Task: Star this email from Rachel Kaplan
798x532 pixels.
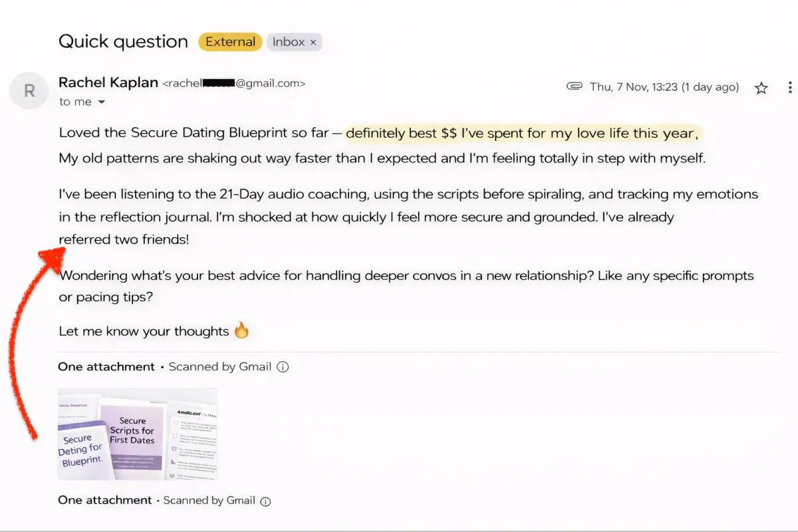Action: point(761,88)
